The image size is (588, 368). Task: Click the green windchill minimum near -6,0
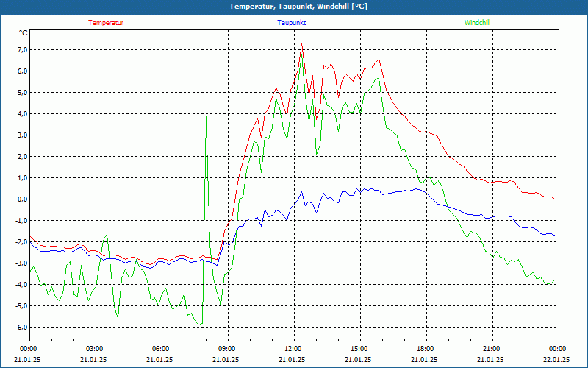[199, 325]
